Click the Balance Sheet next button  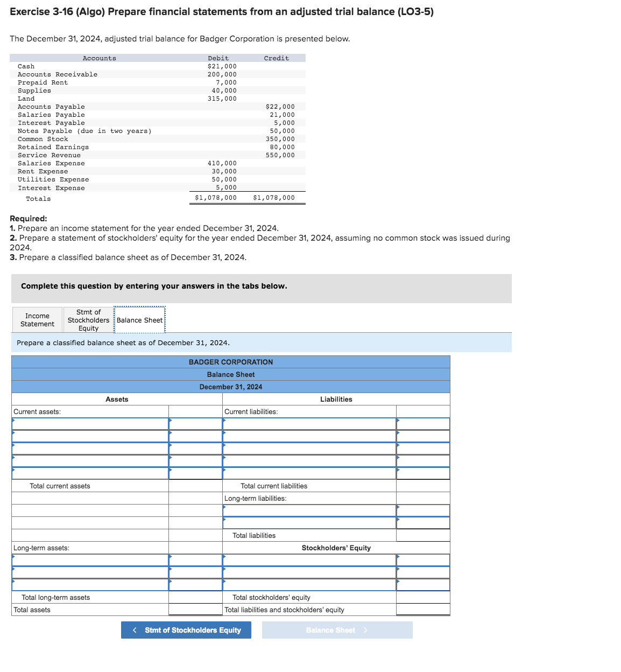(337, 630)
